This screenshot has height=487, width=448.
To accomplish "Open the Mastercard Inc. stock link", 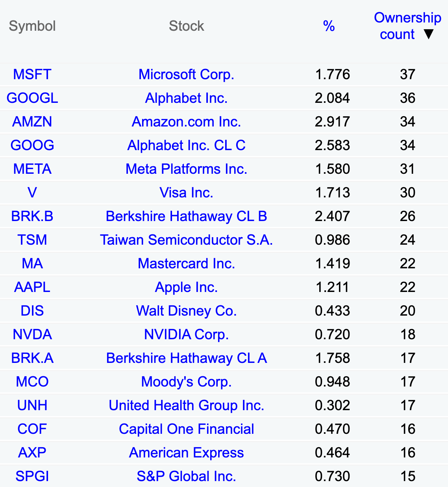I will click(187, 263).
